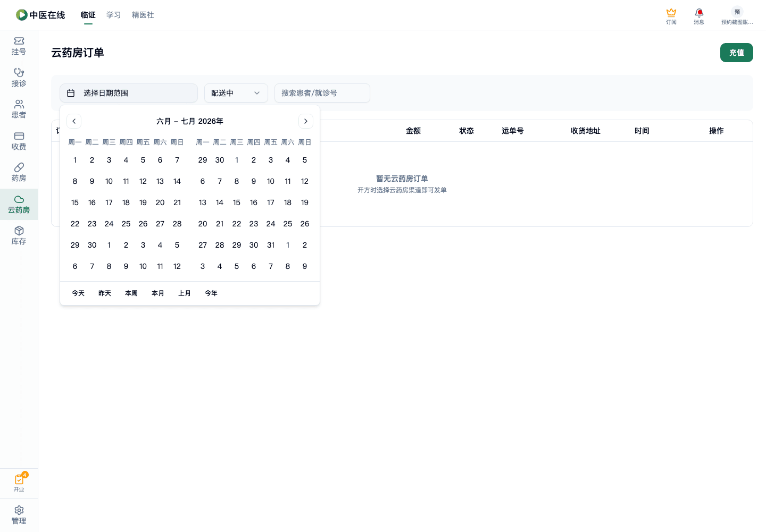This screenshot has width=766, height=532.
Task: Pick June 20 in the left calendar
Action: 160,202
